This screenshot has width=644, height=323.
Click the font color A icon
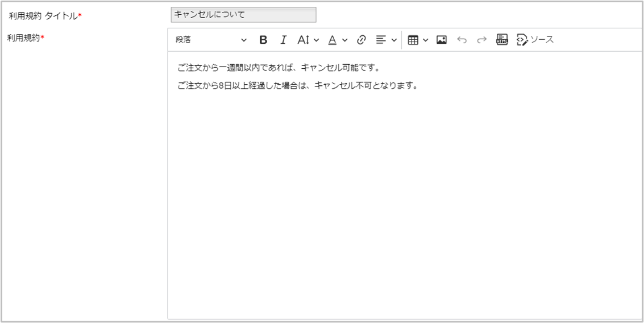coord(333,40)
